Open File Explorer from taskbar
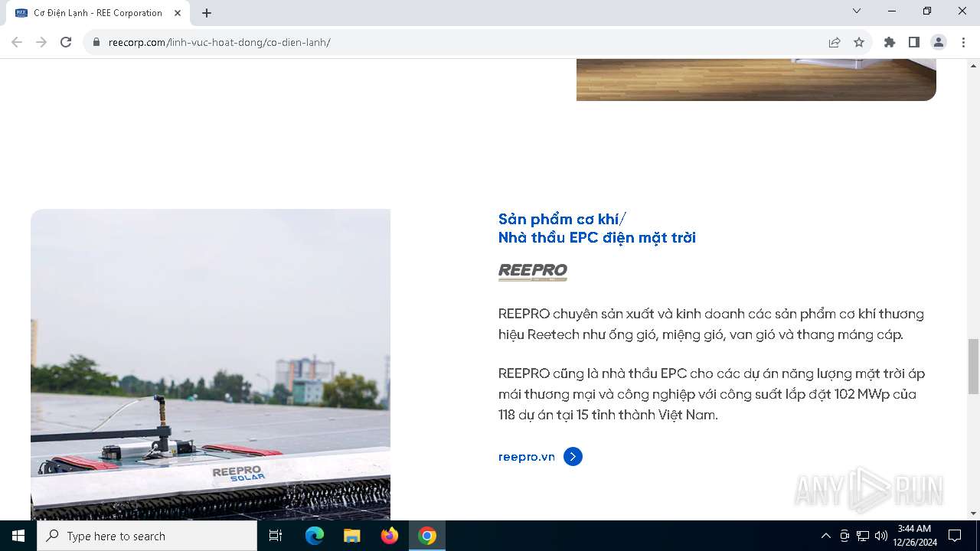Viewport: 980px width, 551px height. [351, 536]
